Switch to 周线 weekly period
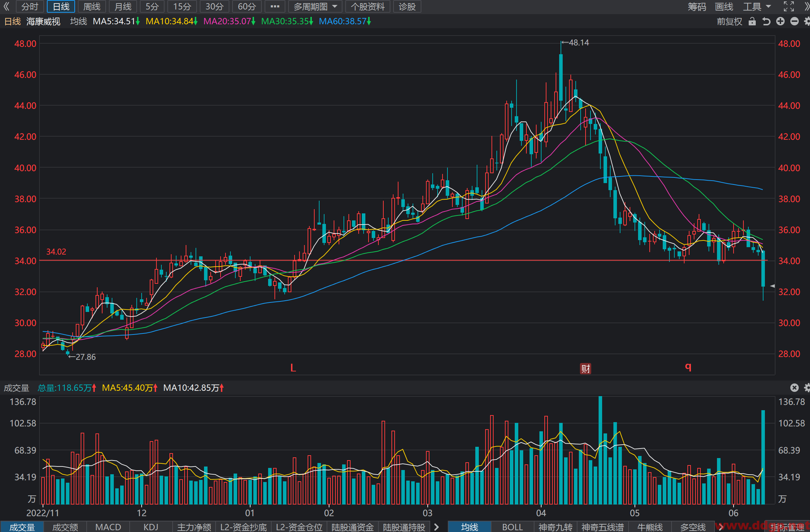Screen dimensions: 810x532 (x=92, y=6)
